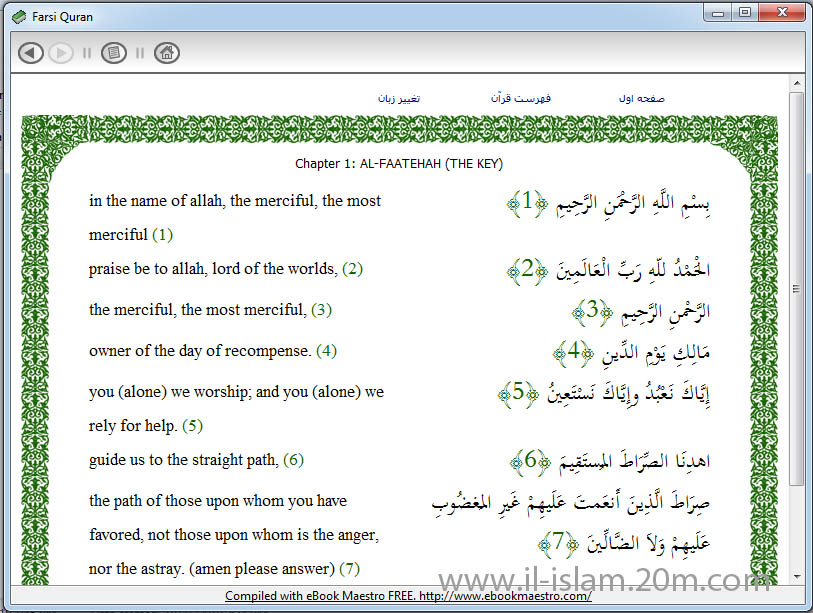813x613 pixels.
Task: Click 'praise be to allah, lord of the worlds'
Action: 213,269
